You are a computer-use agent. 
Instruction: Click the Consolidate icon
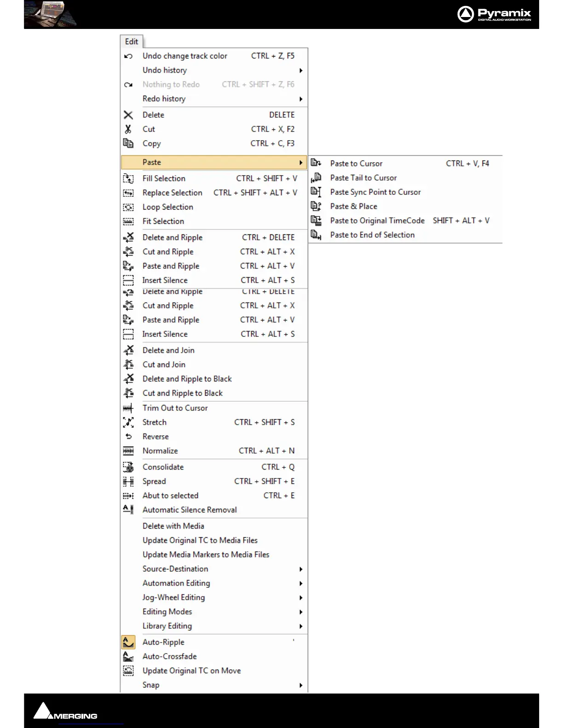point(128,467)
